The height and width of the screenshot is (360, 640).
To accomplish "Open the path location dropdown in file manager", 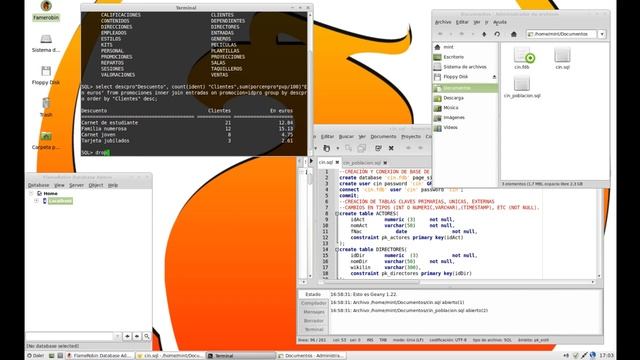I will pyautogui.click(x=602, y=34).
